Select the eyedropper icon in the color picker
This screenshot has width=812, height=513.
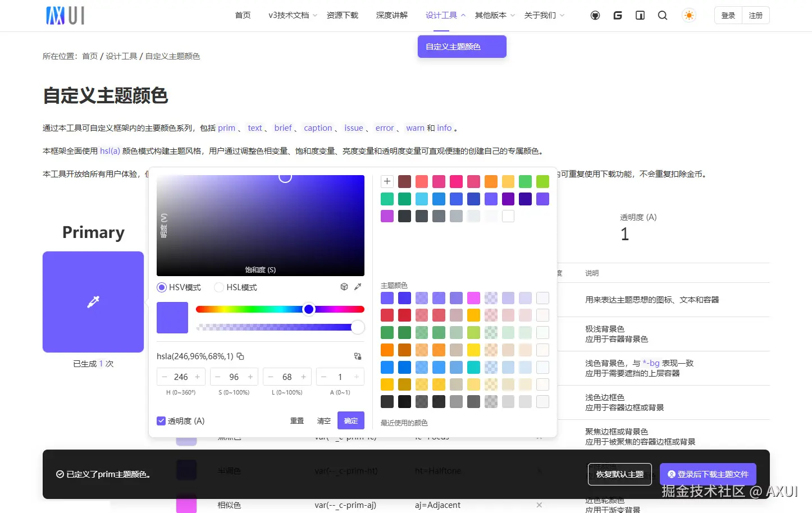tap(358, 286)
